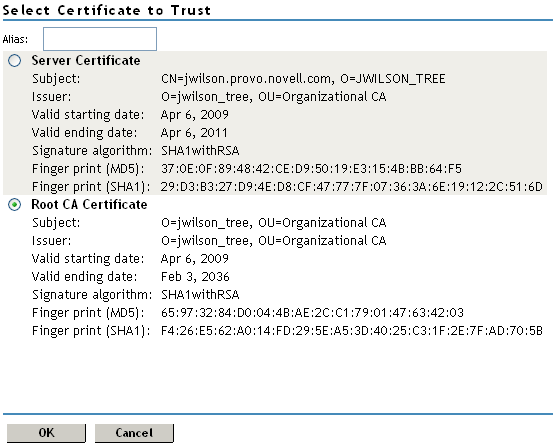Click the MD5 fingerprint starting with 65:97:32

click(312, 313)
